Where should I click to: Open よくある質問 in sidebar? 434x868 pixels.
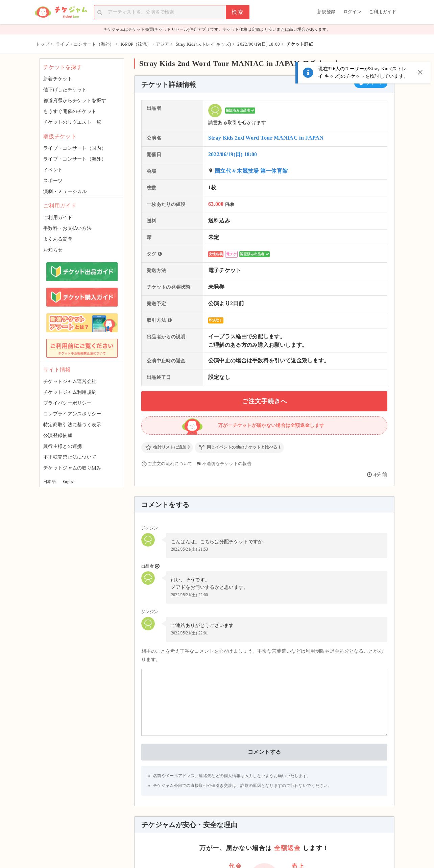tap(57, 239)
